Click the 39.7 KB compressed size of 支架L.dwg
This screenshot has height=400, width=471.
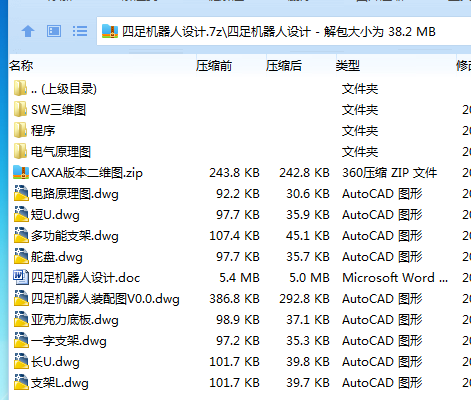pyautogui.click(x=308, y=383)
